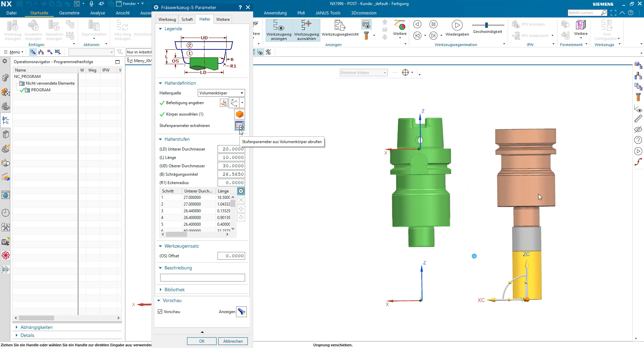
Task: Click the web browser globe icon in resource bar
Action: 6,195
